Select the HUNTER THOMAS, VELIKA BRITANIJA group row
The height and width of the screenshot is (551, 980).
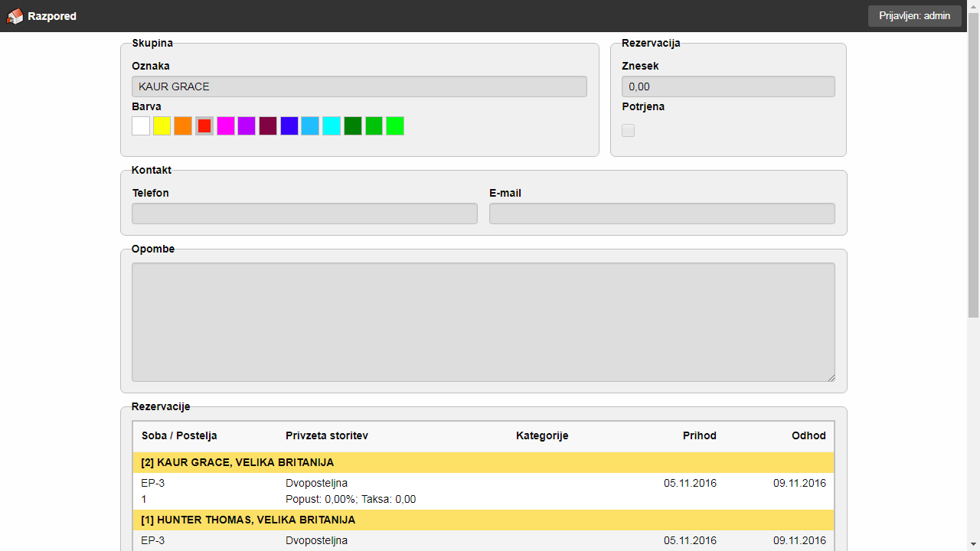482,520
